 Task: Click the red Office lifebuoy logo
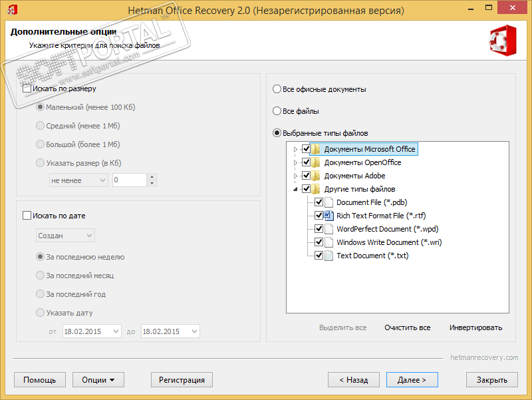pos(503,41)
